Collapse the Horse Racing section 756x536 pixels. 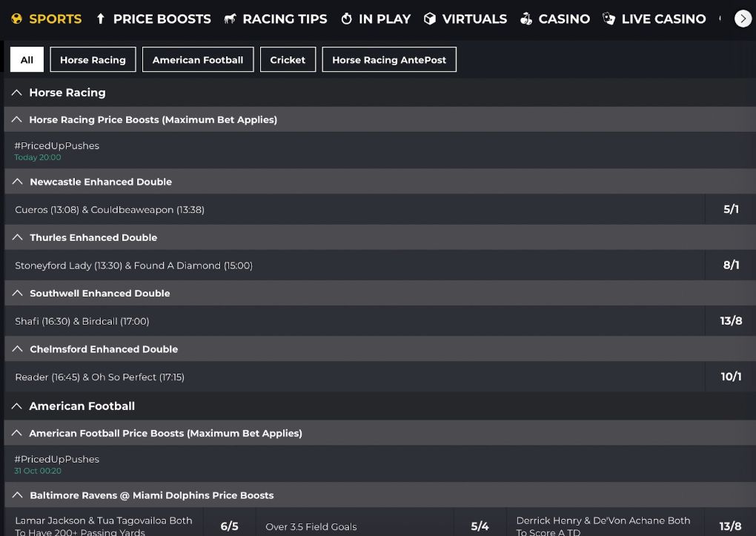(x=16, y=93)
